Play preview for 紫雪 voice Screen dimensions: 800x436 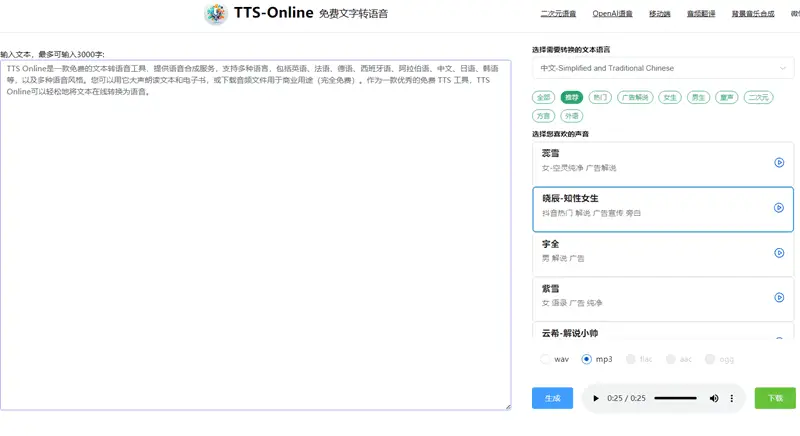(779, 297)
